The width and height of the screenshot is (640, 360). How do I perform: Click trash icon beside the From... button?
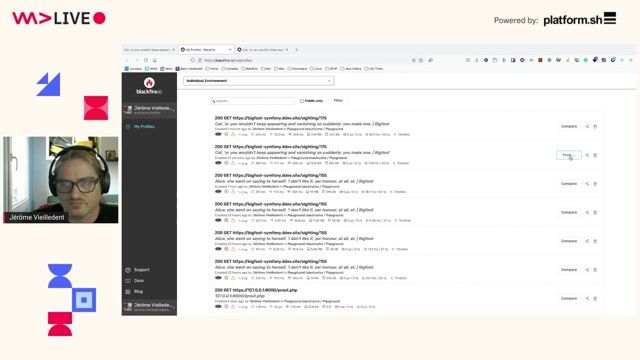(595, 155)
